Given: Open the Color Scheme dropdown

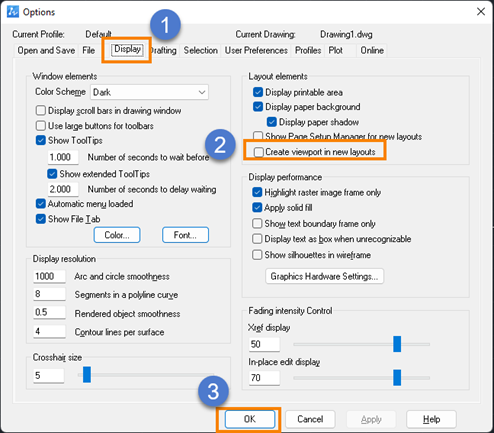Looking at the screenshot, I should [149, 92].
